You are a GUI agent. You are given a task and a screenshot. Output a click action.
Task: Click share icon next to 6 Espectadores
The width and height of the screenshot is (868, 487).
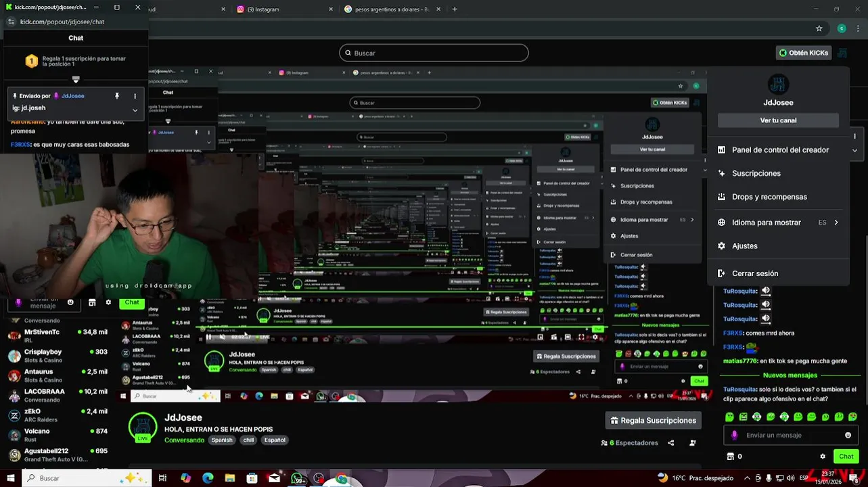[x=670, y=443]
